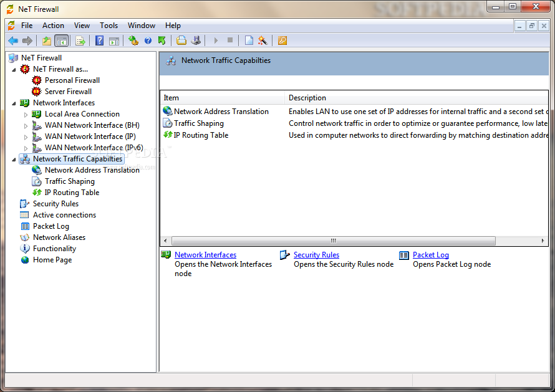The image size is (555, 392).
Task: Open Active connections tree node
Action: [x=64, y=215]
